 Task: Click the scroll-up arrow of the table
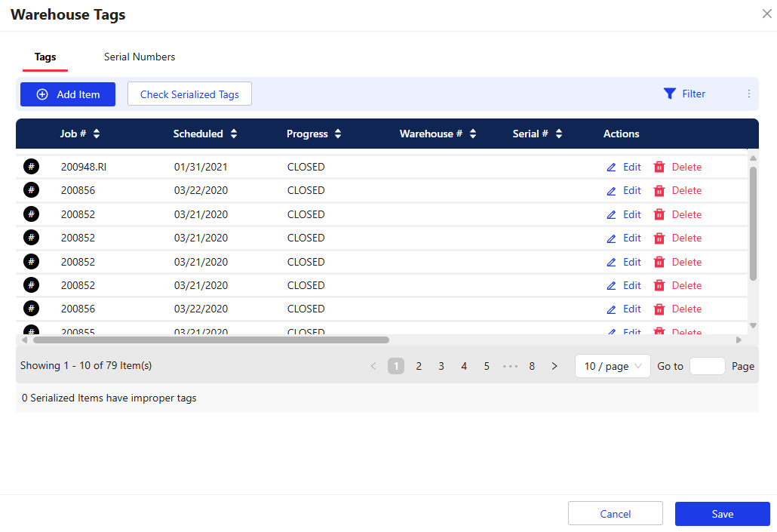click(753, 158)
